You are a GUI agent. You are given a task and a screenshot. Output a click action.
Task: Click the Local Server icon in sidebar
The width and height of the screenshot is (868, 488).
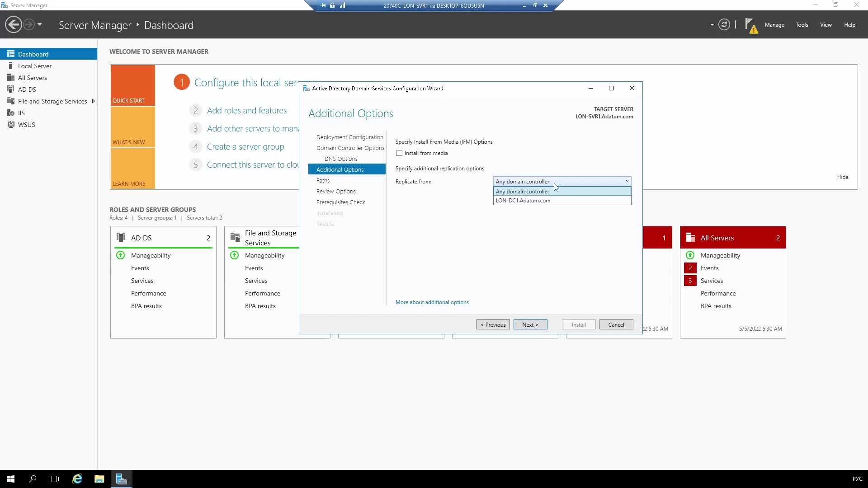(x=11, y=66)
